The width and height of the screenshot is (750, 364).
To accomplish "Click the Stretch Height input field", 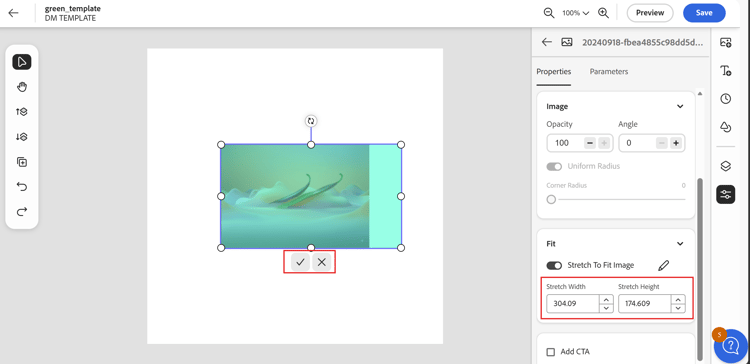I will [x=644, y=304].
